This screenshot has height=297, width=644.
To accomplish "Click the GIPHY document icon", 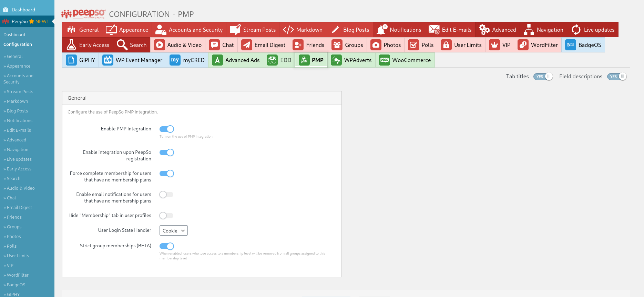I will pos(71,60).
